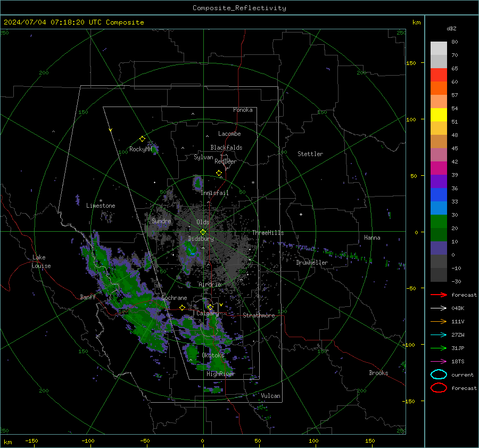Click the Lacombe label
The height and width of the screenshot is (448, 479).
229,134
